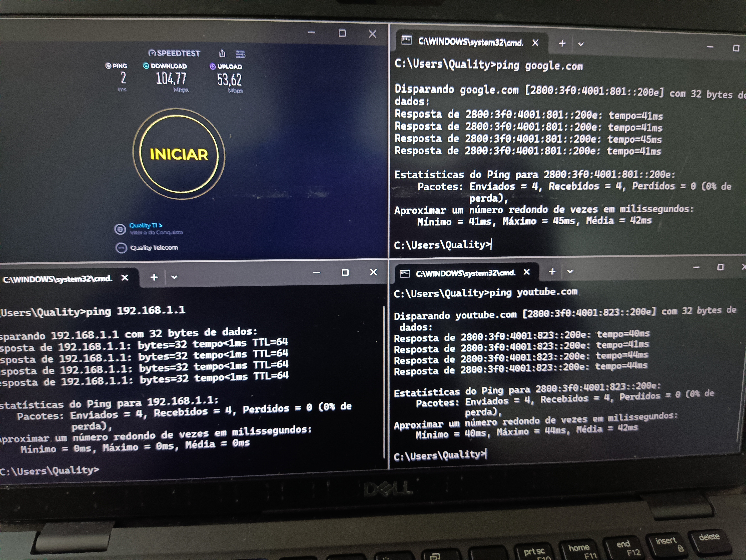Expand tab dropdown chevron in youtube.com terminal
Image resolution: width=746 pixels, height=560 pixels.
point(570,272)
